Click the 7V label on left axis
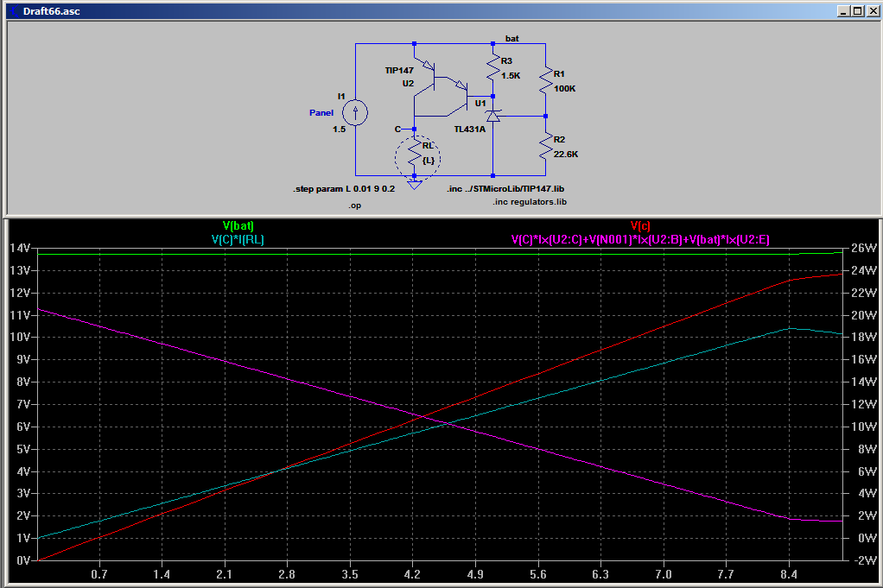Screen dimensions: 883x588 click(22, 405)
